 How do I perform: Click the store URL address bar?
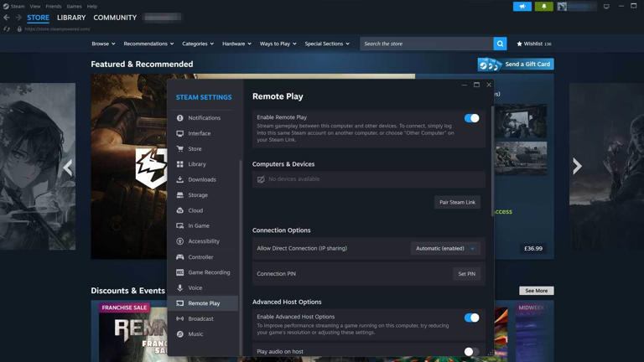(x=57, y=29)
